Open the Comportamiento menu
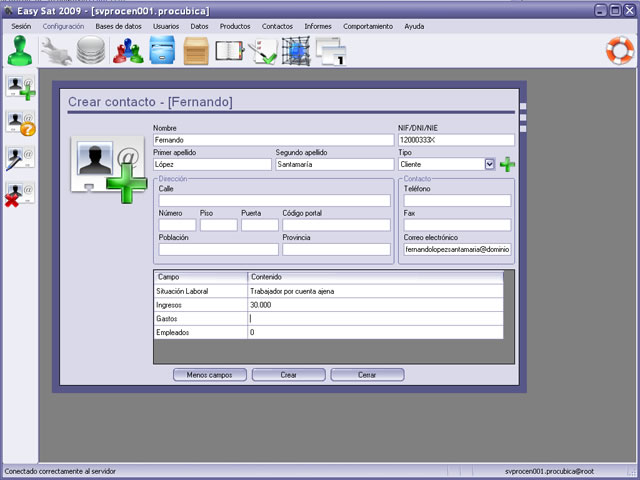 [368, 27]
